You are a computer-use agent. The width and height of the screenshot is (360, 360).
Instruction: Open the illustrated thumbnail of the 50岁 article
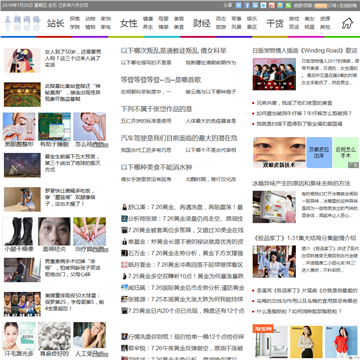pyautogui.click(x=22, y=60)
